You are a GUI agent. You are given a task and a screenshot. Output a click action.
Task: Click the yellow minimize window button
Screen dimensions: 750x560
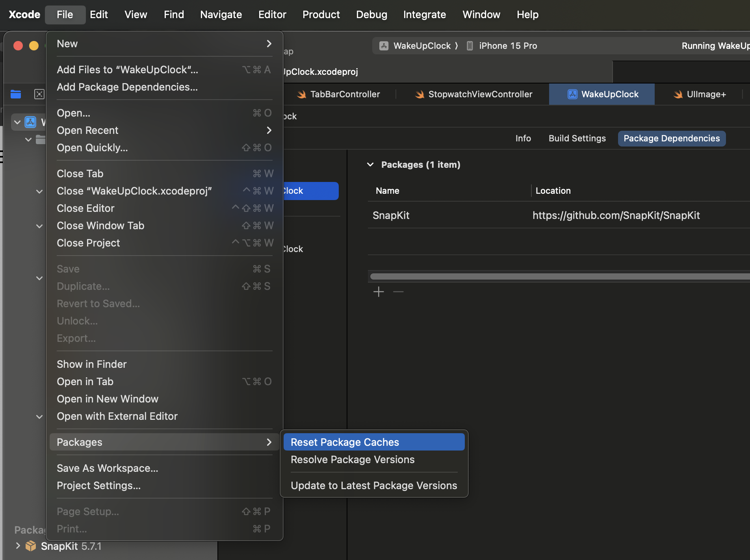[34, 46]
